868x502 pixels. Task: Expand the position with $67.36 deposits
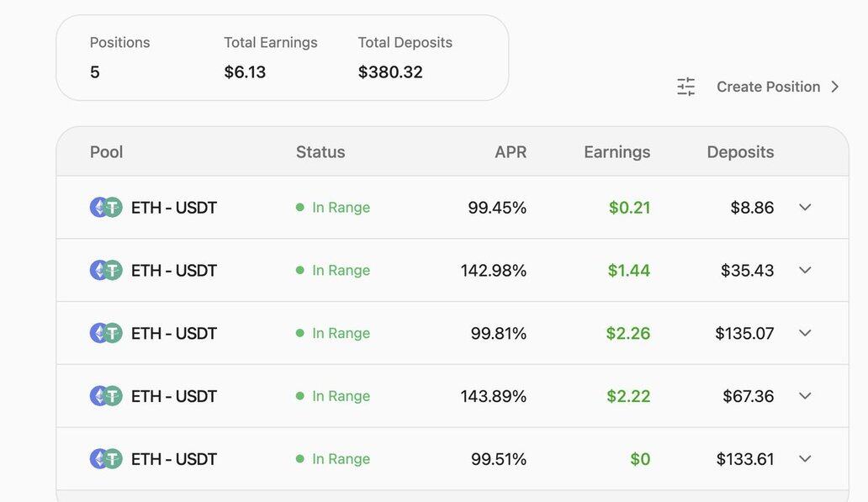click(805, 396)
